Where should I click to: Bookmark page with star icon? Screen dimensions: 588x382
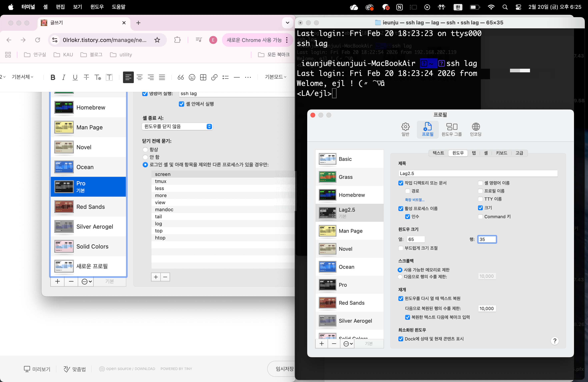(x=157, y=40)
